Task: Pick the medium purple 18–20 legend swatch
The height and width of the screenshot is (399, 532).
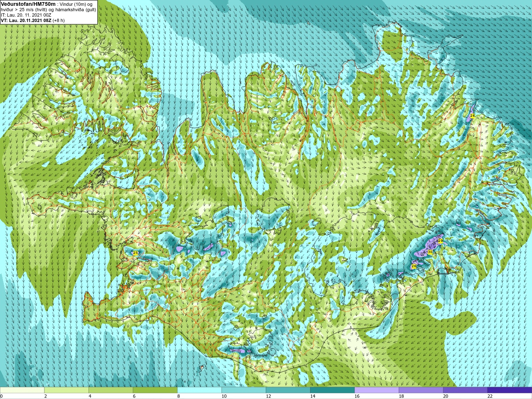Action: [x=421, y=390]
